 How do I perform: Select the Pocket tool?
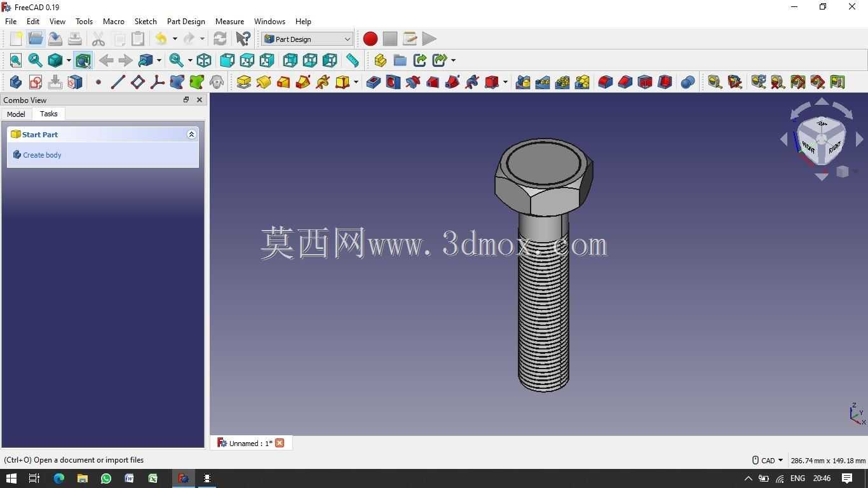coord(374,82)
